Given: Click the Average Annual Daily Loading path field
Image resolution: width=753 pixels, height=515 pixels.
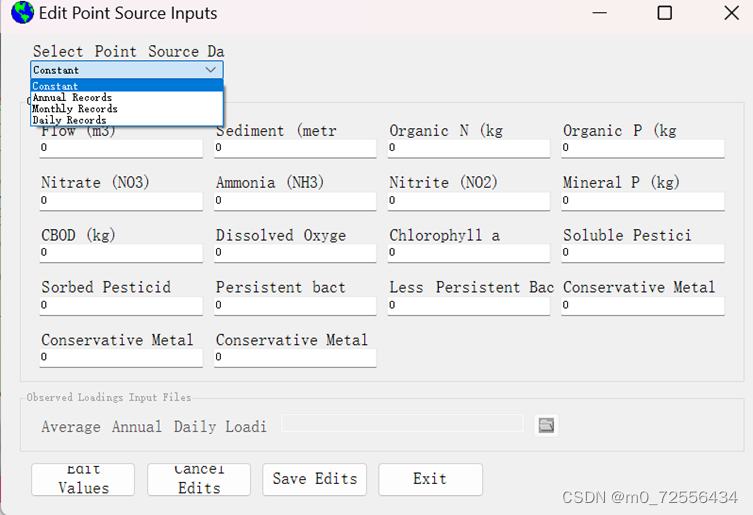Looking at the screenshot, I should tap(402, 423).
